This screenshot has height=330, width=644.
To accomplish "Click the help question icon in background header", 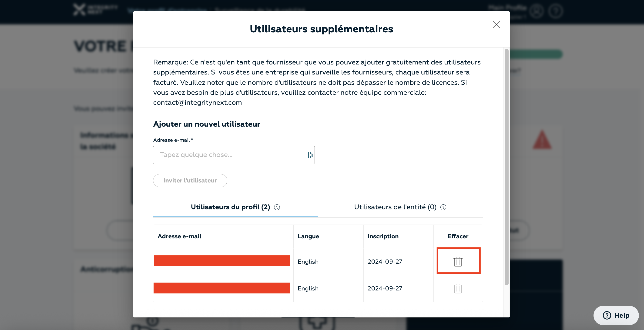I will point(555,11).
